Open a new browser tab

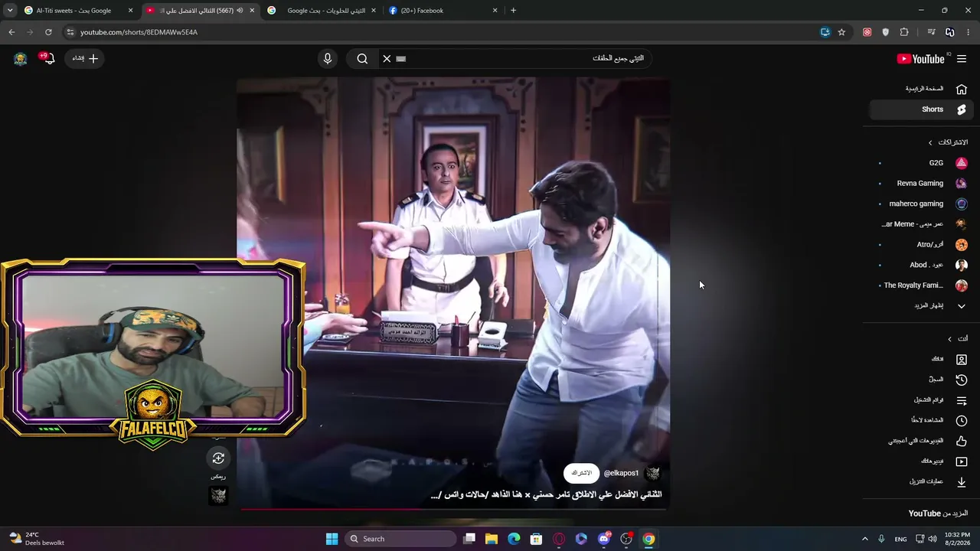[x=513, y=11]
